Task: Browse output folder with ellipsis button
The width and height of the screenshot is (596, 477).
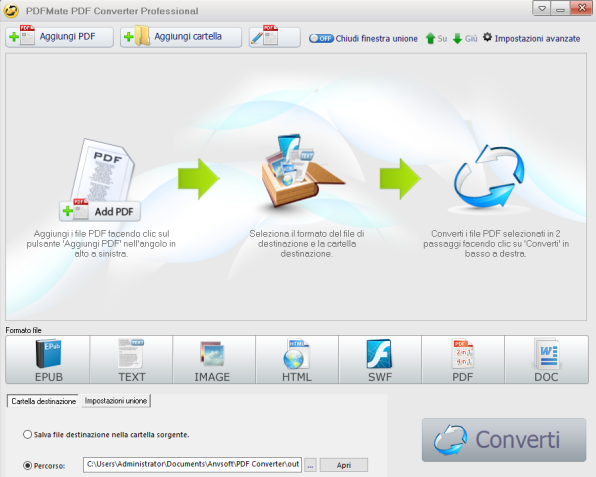Action: [310, 465]
